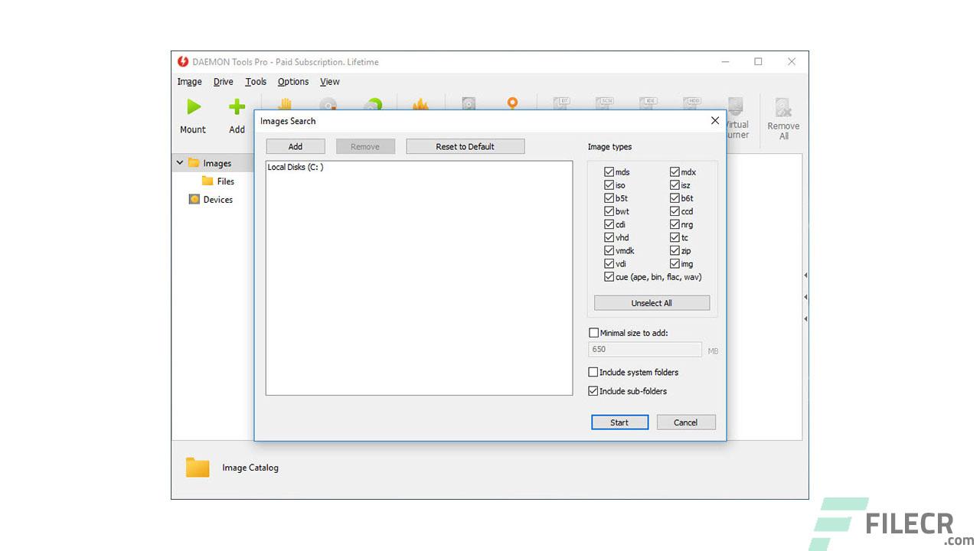Open the Drive menu

pos(224,82)
